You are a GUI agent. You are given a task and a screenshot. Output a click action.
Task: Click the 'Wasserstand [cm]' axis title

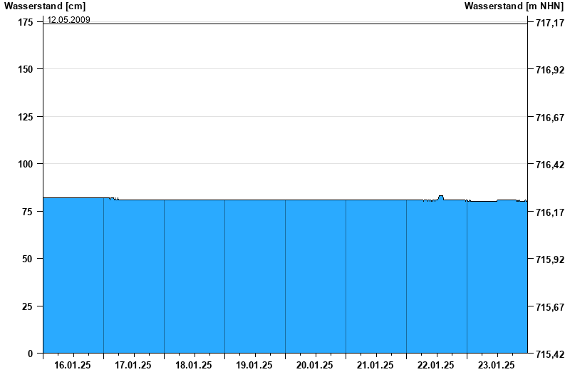pyautogui.click(x=45, y=6)
